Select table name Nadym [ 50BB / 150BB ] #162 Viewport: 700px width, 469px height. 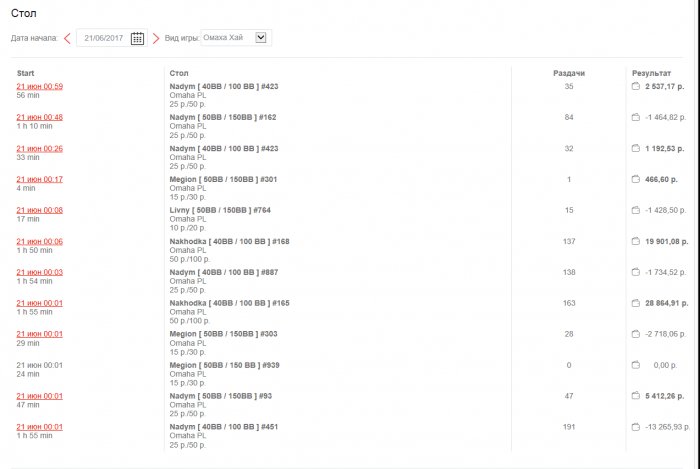point(223,117)
